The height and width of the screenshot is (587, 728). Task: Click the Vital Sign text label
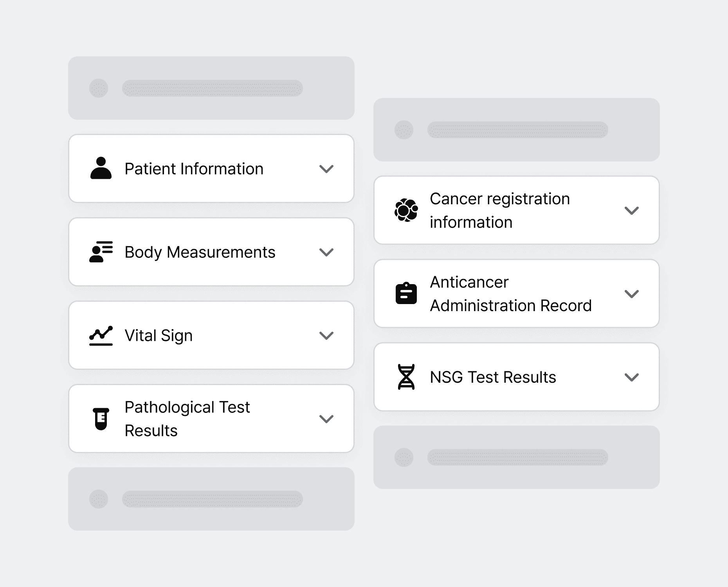click(x=159, y=336)
